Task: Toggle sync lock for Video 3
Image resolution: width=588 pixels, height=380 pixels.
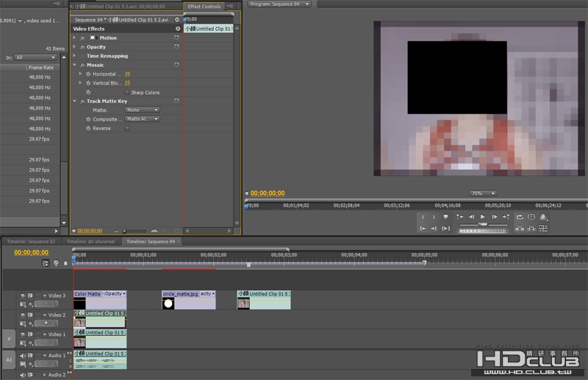Action: click(x=30, y=295)
